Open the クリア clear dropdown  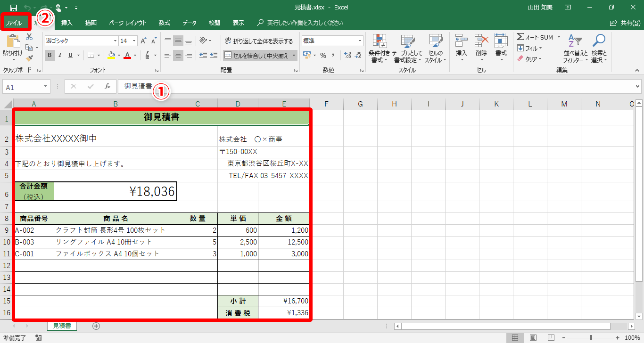[529, 59]
